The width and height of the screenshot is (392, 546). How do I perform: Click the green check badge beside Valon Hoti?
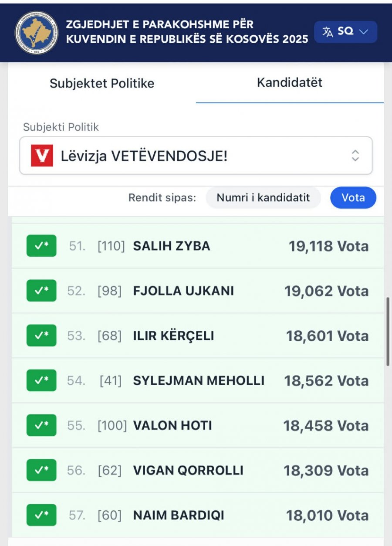(41, 425)
